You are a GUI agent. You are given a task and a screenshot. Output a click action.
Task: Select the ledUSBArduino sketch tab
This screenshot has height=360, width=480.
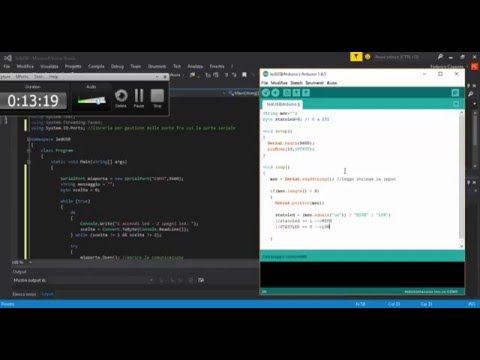[x=283, y=105]
